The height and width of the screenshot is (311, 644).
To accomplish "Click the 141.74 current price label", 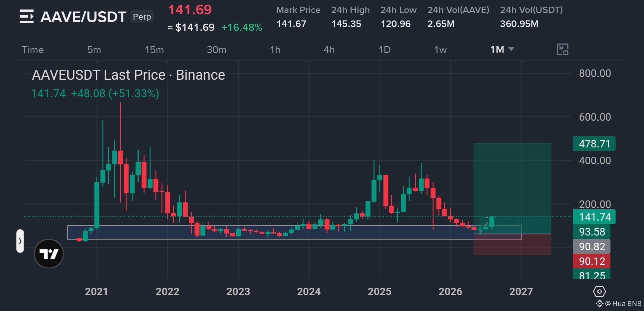I will point(594,217).
